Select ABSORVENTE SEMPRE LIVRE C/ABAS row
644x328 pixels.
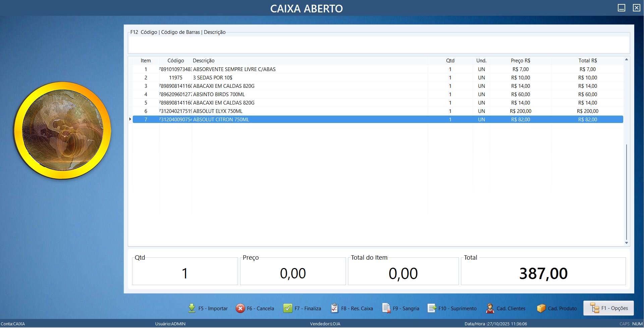234,69
